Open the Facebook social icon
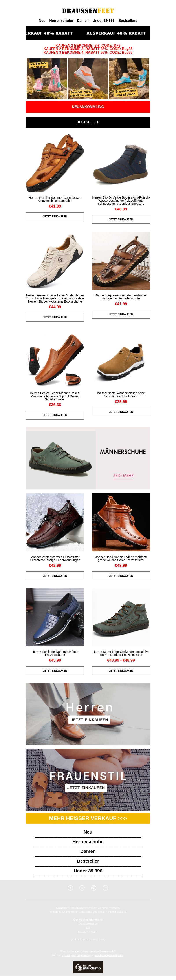This screenshot has width=176, height=980. (70, 888)
